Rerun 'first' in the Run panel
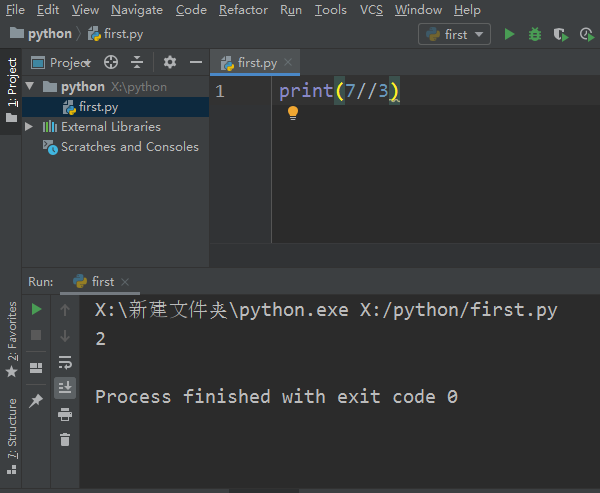Image resolution: width=600 pixels, height=493 pixels. click(x=36, y=310)
